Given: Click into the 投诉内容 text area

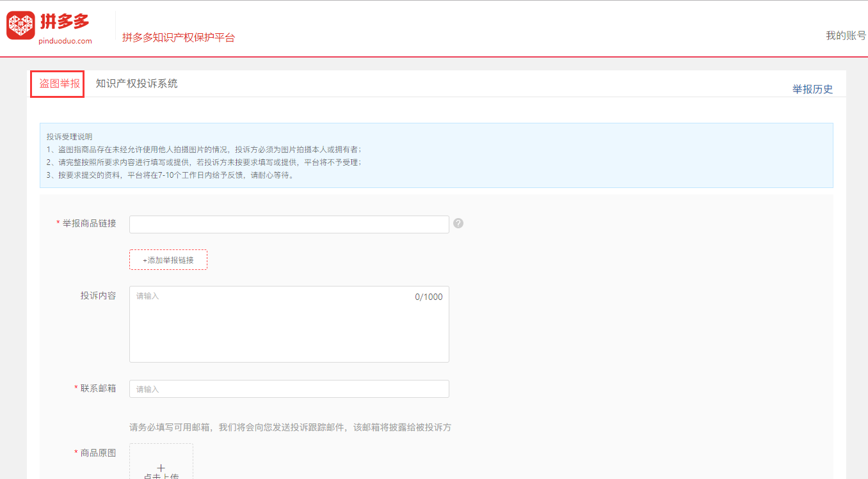Looking at the screenshot, I should pyautogui.click(x=289, y=324).
